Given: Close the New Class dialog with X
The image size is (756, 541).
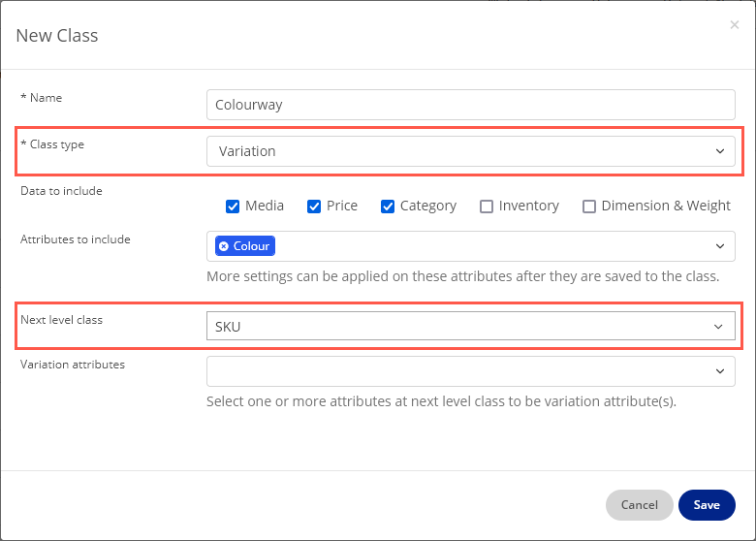Looking at the screenshot, I should click(x=734, y=25).
